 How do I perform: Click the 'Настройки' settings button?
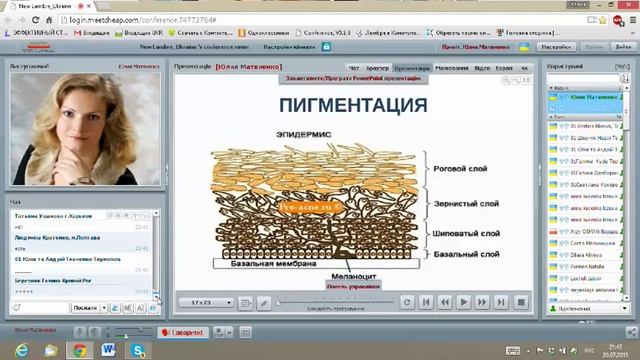[x=556, y=47]
